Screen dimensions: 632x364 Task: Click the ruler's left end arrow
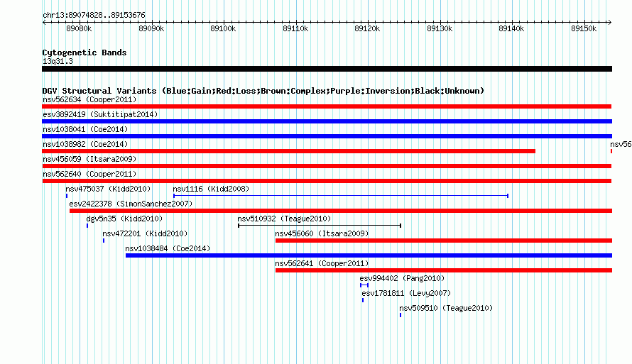coord(44,22)
